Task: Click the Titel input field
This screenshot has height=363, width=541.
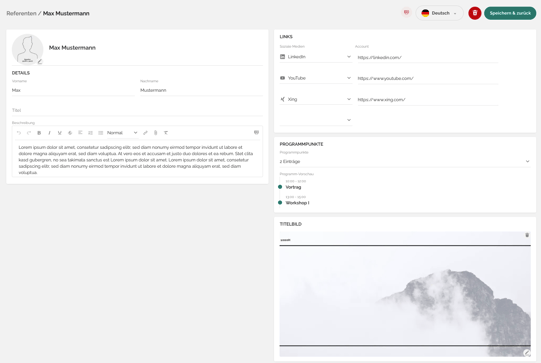Action: (x=137, y=110)
